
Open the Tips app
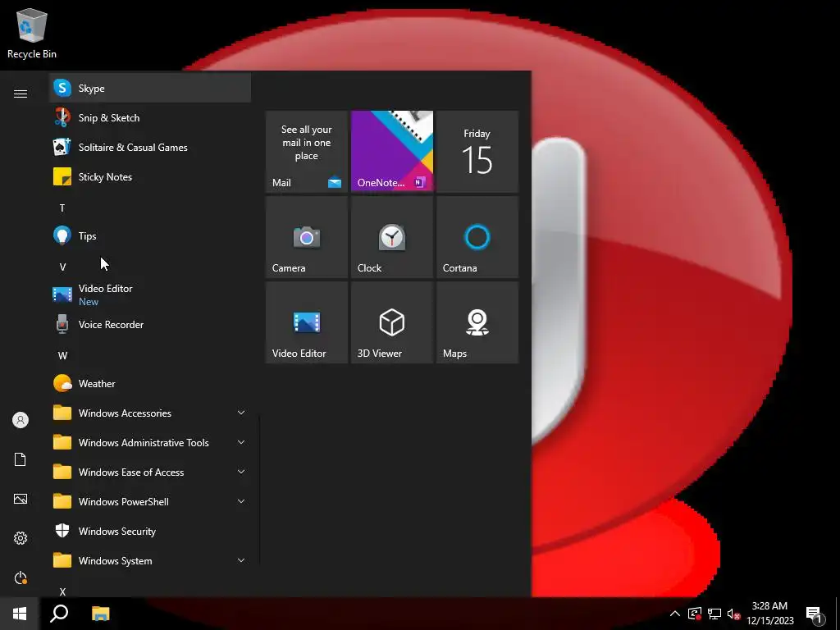(150, 235)
